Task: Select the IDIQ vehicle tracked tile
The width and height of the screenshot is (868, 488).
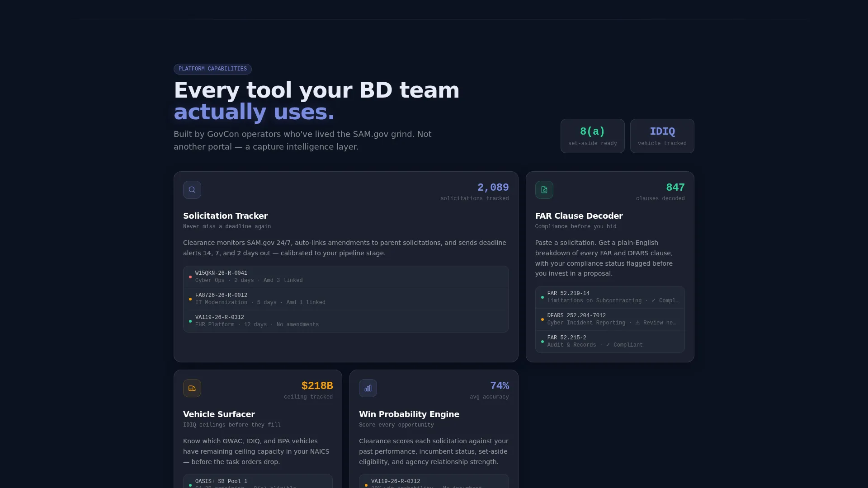Action: point(662,136)
